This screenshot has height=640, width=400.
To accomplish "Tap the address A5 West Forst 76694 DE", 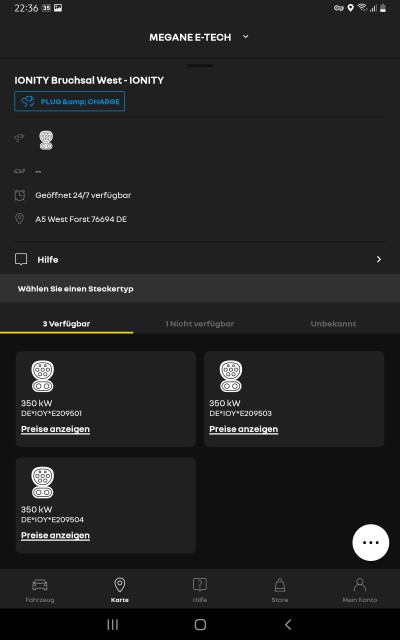I will tap(81, 219).
